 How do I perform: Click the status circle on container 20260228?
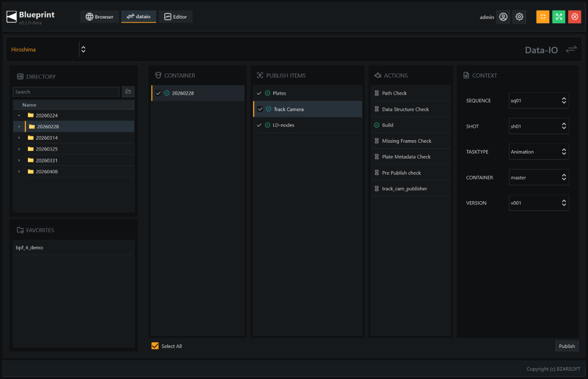pos(167,93)
